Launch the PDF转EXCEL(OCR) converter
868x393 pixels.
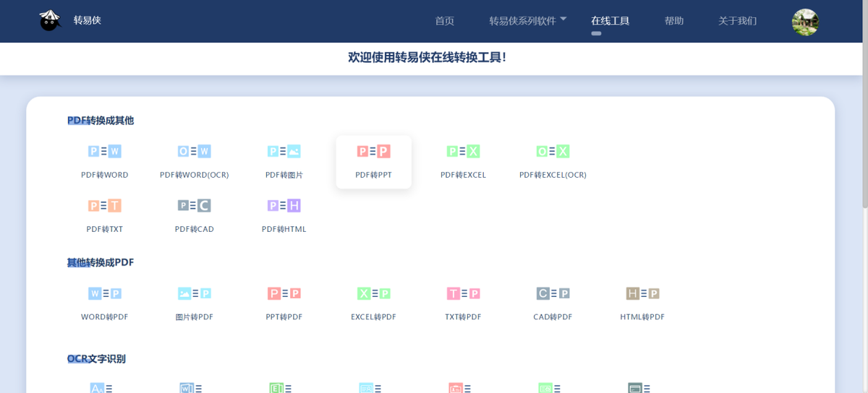tap(553, 162)
